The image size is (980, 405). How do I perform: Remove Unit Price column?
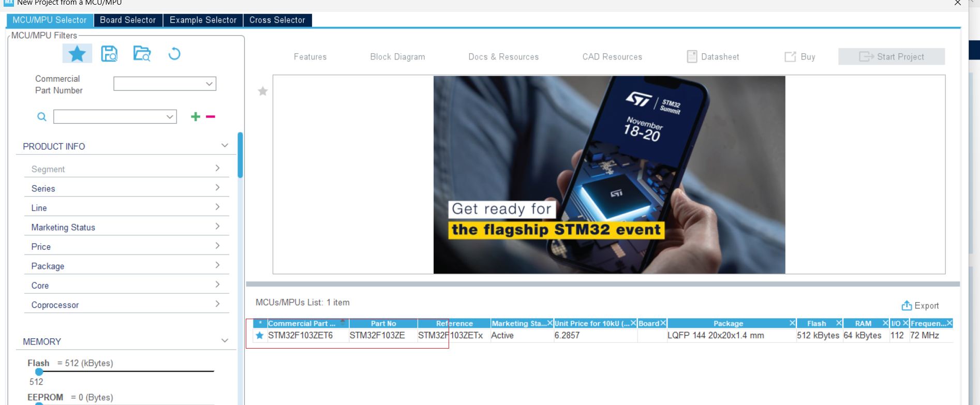(633, 323)
